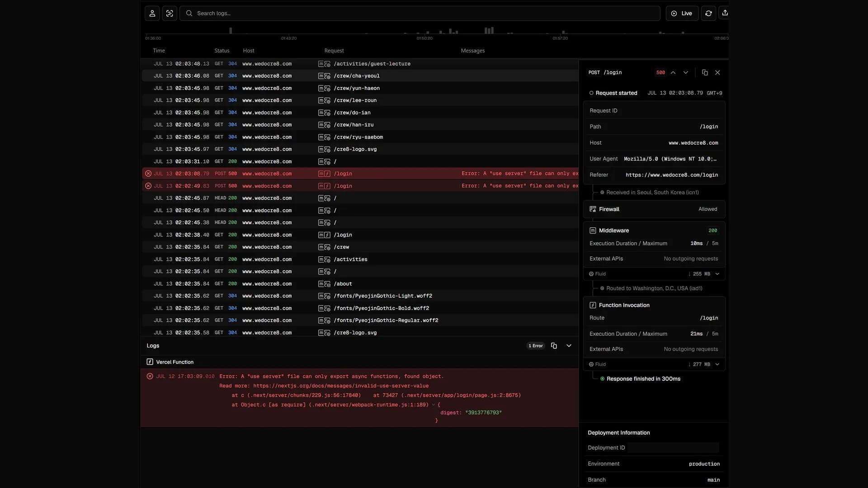The width and height of the screenshot is (868, 488).
Task: Copy the error log output
Action: pyautogui.click(x=554, y=346)
